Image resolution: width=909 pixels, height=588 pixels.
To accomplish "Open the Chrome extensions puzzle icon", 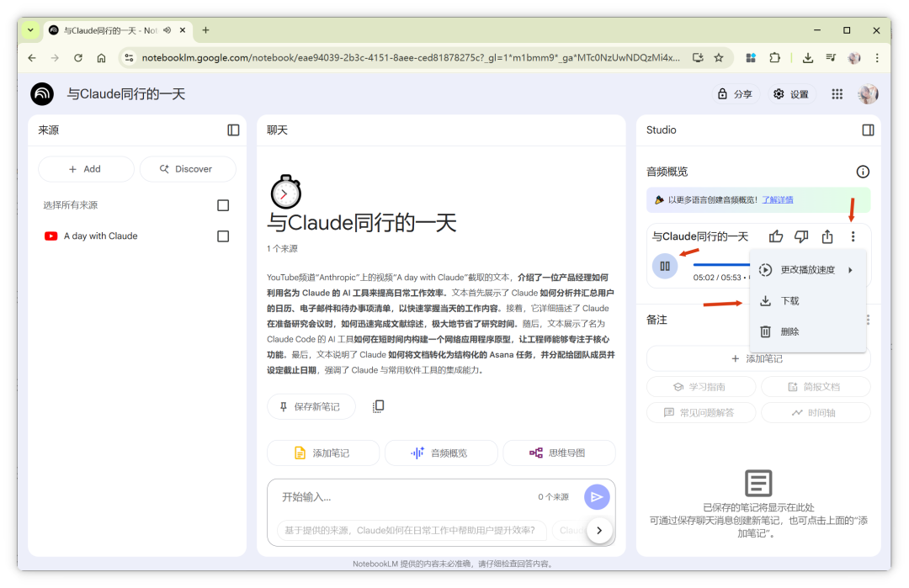I will coord(774,57).
